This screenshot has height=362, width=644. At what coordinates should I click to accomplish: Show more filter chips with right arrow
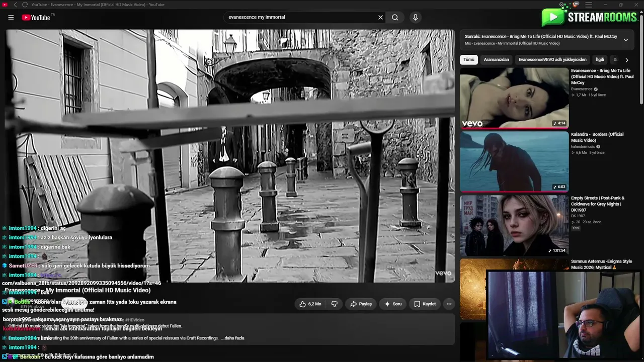pyautogui.click(x=626, y=60)
